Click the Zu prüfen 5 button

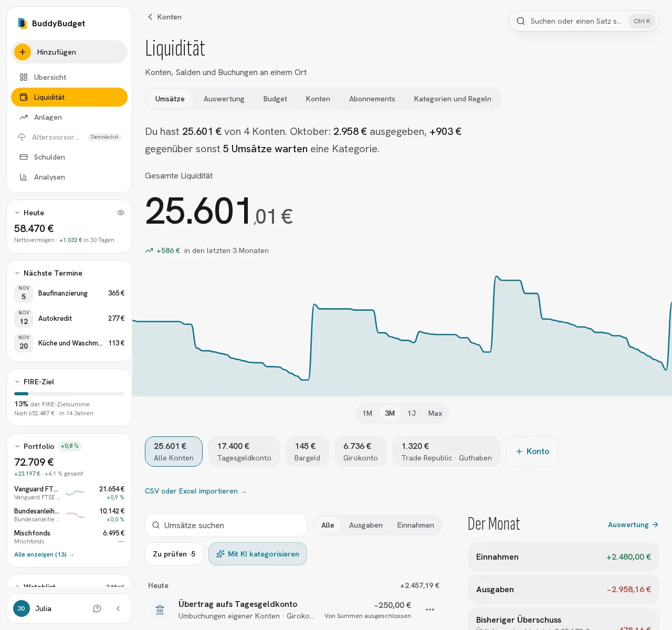[x=174, y=554]
